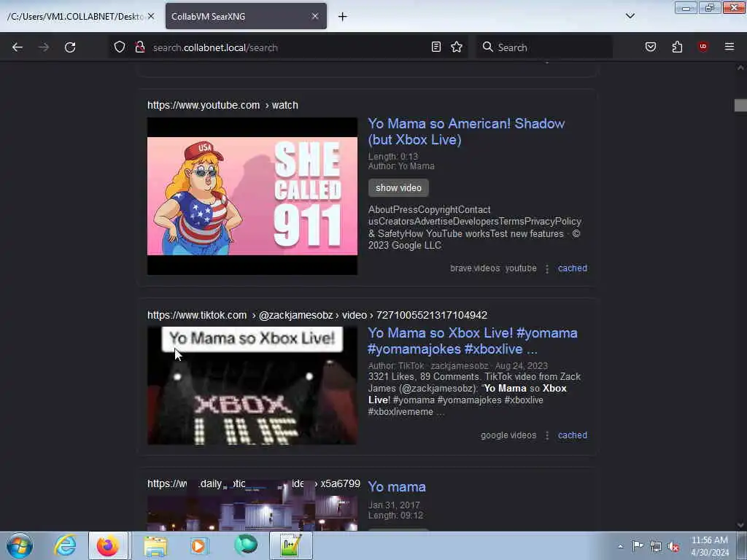Viewport: 747px width, 560px height.
Task: Open the Firefox hamburger menu
Action: 729,47
